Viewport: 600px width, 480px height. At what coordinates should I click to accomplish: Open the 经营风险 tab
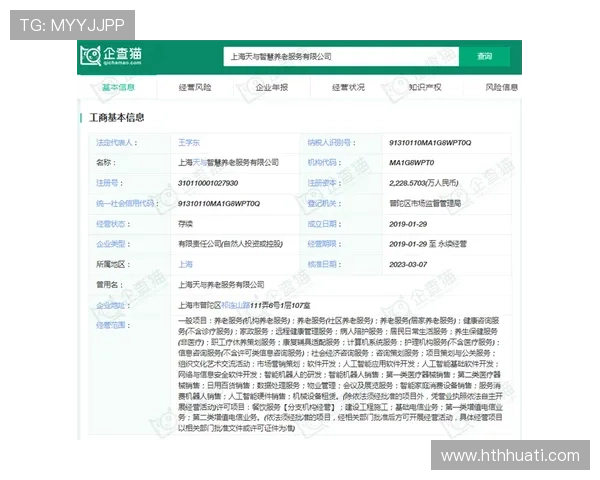195,88
